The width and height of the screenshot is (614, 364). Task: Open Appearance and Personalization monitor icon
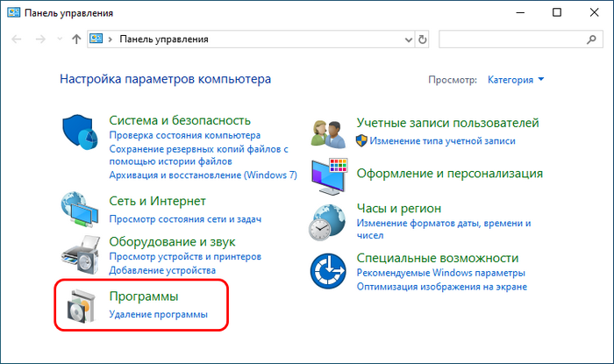[x=330, y=176]
